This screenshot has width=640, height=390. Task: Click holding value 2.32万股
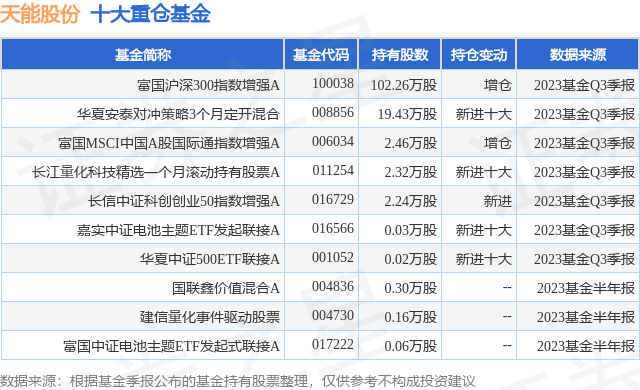tap(411, 172)
